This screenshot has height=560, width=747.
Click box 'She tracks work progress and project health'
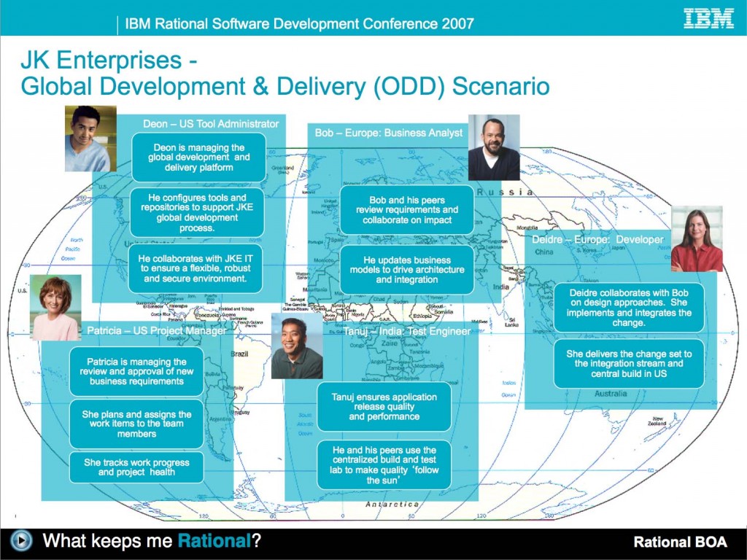click(136, 467)
